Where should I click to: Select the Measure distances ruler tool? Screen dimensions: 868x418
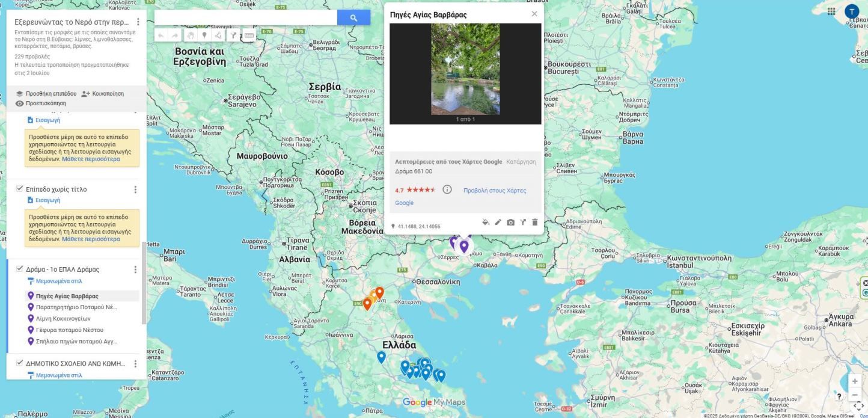(248, 35)
